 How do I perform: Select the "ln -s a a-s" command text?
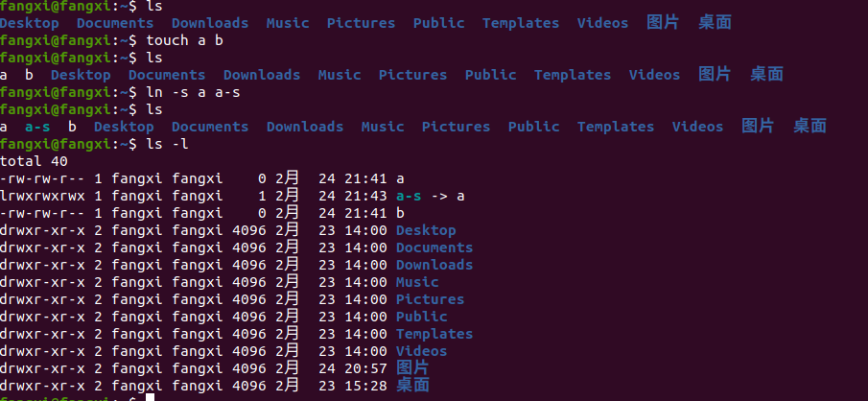click(x=193, y=92)
